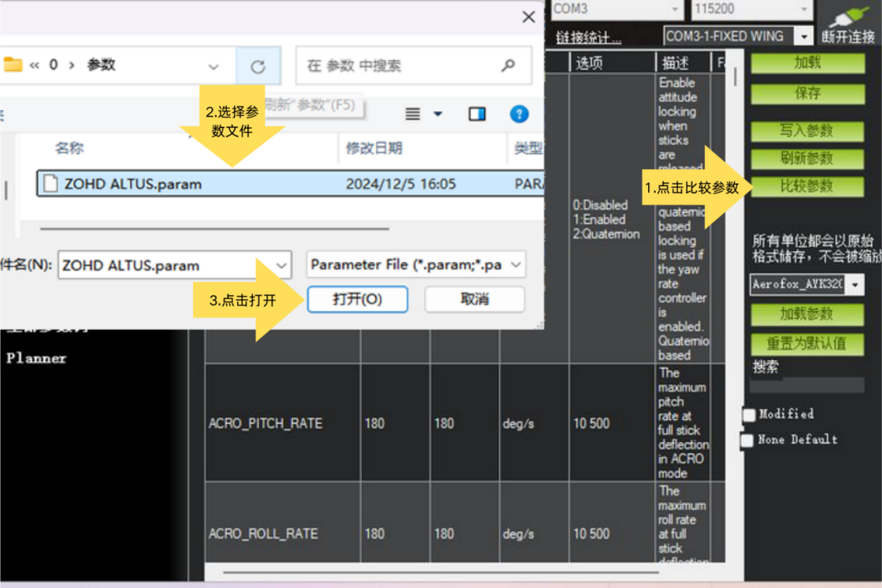Sort by 修改日期 column header

(374, 148)
